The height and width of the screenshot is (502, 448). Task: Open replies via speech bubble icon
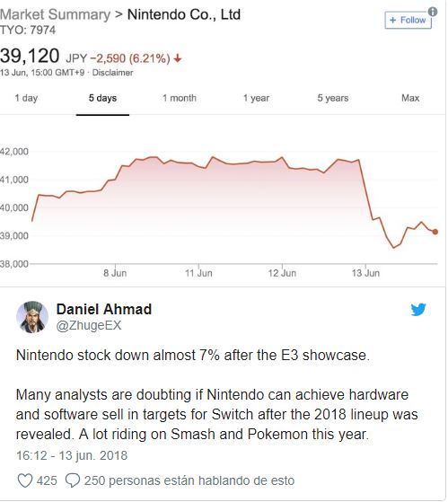click(73, 480)
